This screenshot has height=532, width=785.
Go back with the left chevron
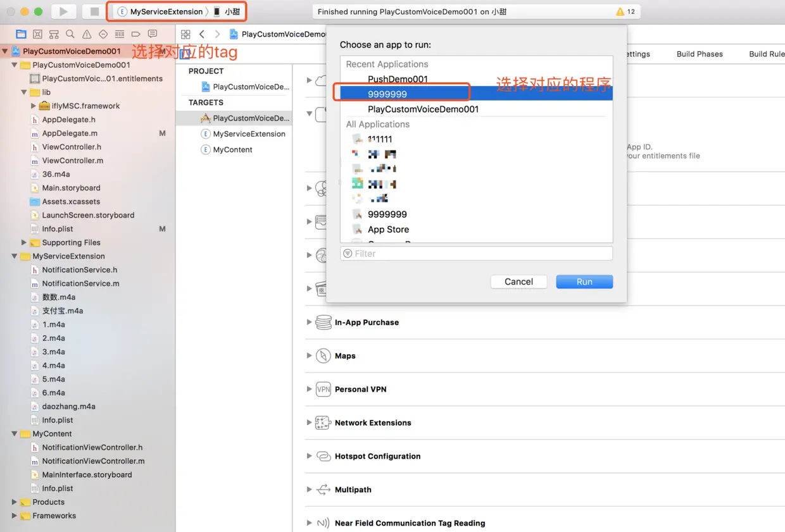202,34
